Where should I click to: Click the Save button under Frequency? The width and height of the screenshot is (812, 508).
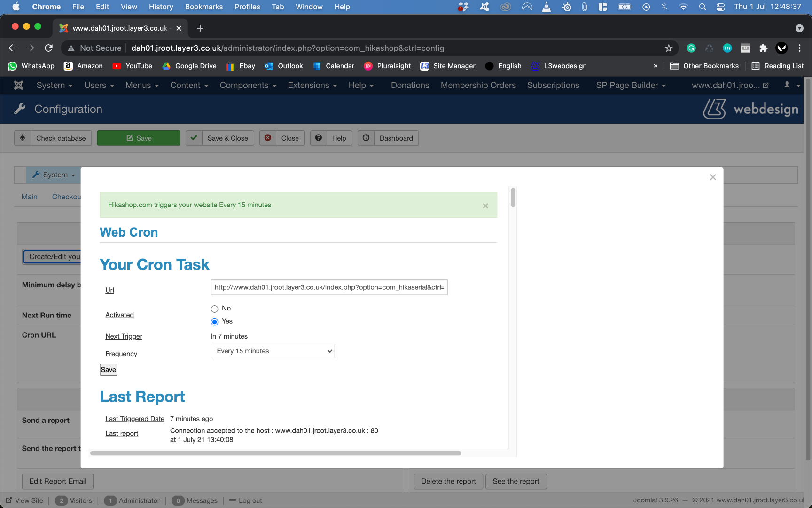108,370
